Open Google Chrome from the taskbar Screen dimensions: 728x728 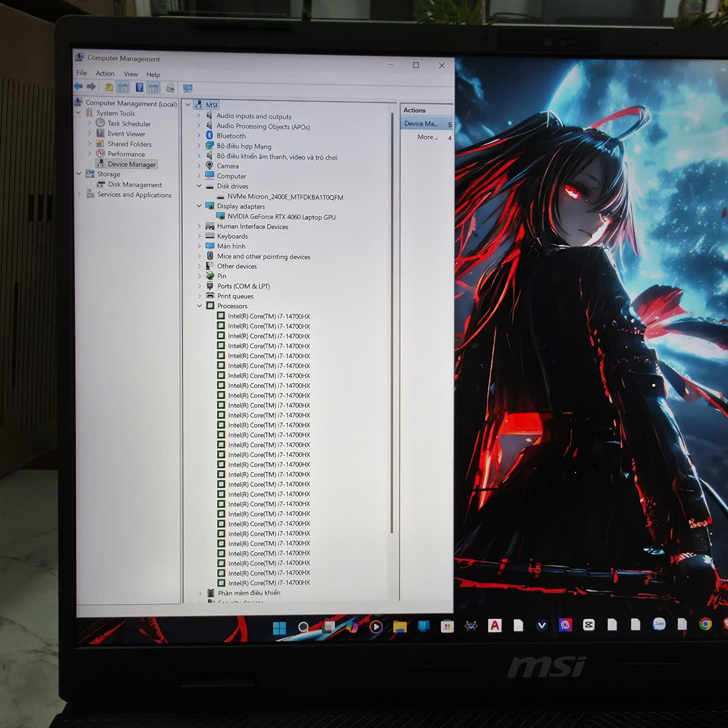(705, 624)
